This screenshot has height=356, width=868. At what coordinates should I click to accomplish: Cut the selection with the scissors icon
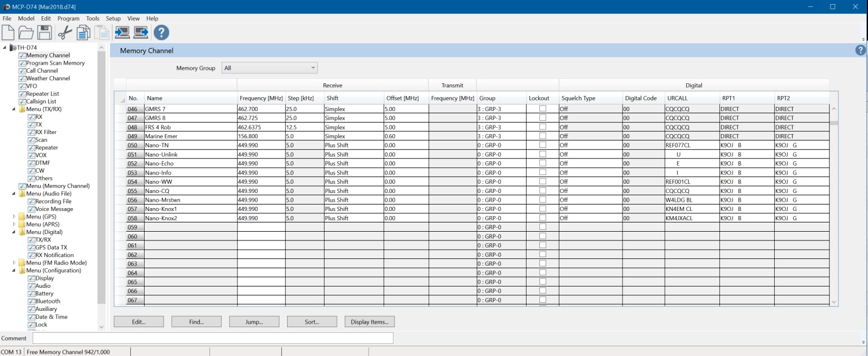pos(65,32)
